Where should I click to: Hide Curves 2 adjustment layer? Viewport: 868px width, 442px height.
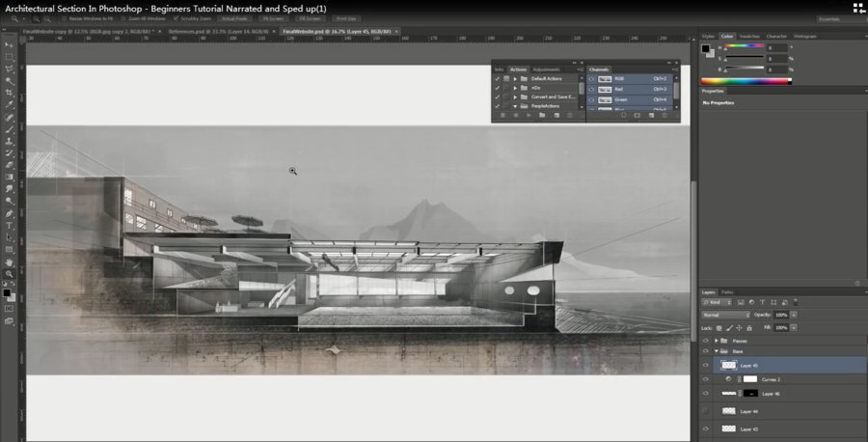(705, 379)
